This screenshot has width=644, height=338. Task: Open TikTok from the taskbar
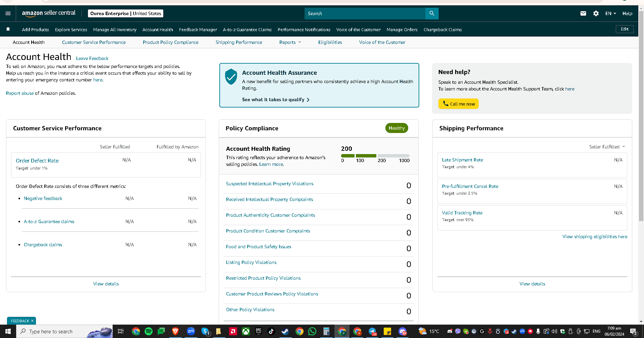(x=271, y=331)
